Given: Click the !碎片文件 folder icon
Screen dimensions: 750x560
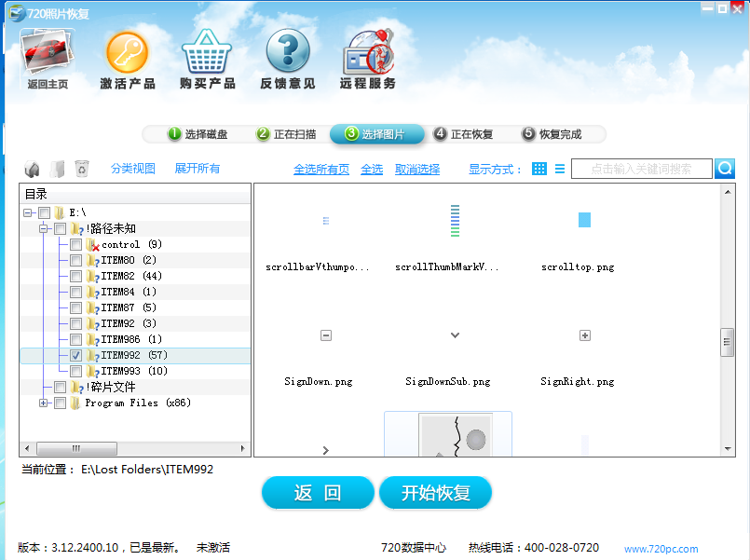Looking at the screenshot, I should point(76,387).
